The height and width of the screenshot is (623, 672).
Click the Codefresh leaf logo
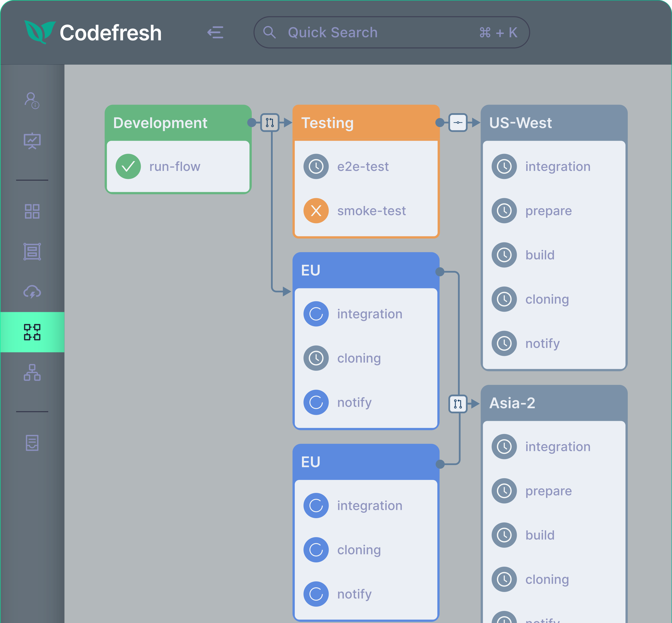point(40,32)
